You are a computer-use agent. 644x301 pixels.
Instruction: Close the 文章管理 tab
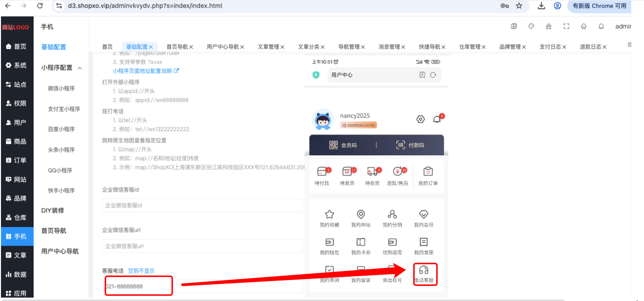(x=282, y=47)
